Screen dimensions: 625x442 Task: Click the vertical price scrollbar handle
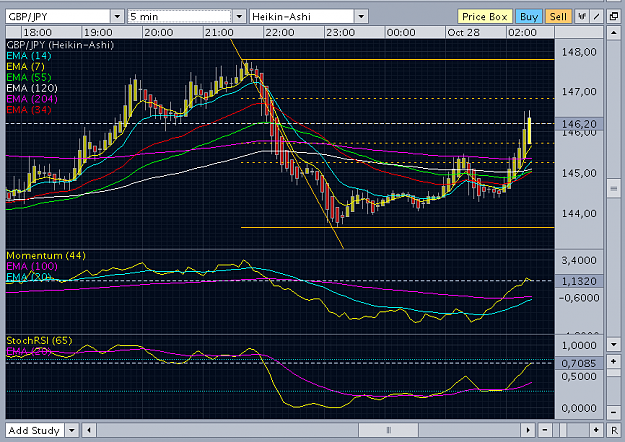click(613, 188)
